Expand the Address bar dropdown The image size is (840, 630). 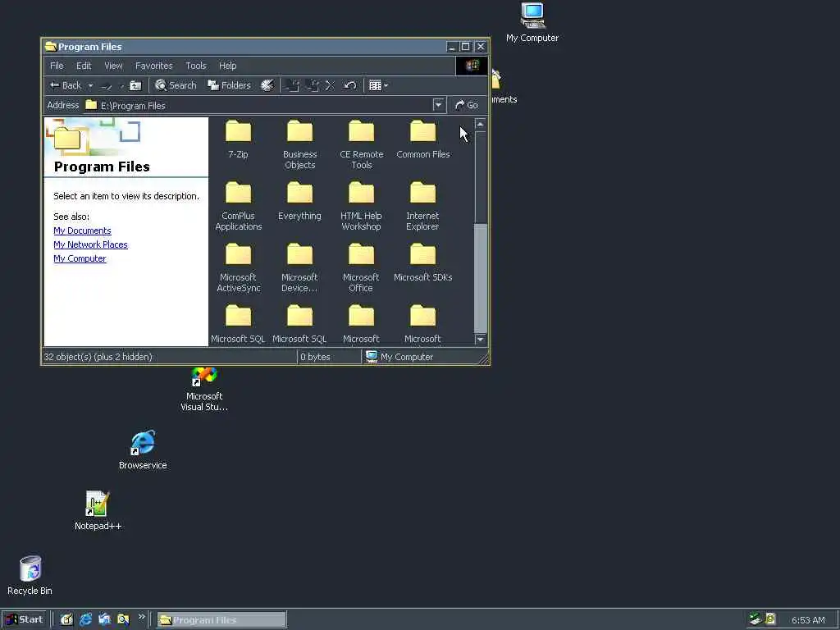coord(438,105)
